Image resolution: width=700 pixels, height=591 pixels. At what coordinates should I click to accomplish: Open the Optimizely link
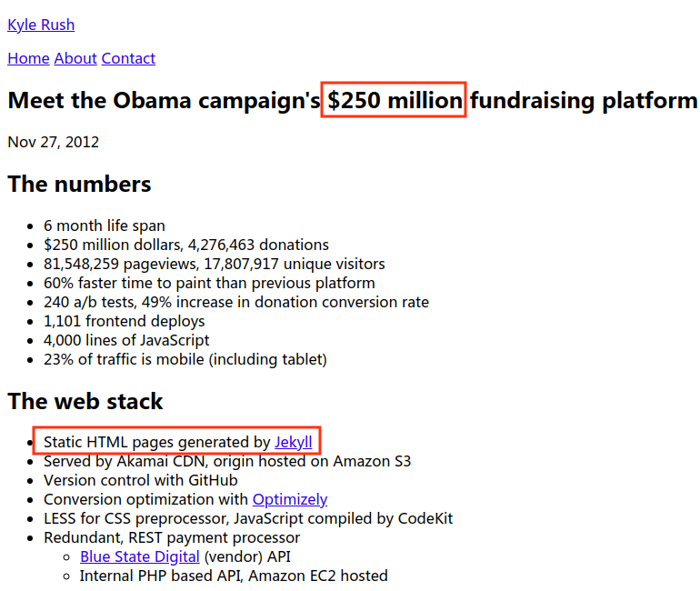pyautogui.click(x=290, y=499)
